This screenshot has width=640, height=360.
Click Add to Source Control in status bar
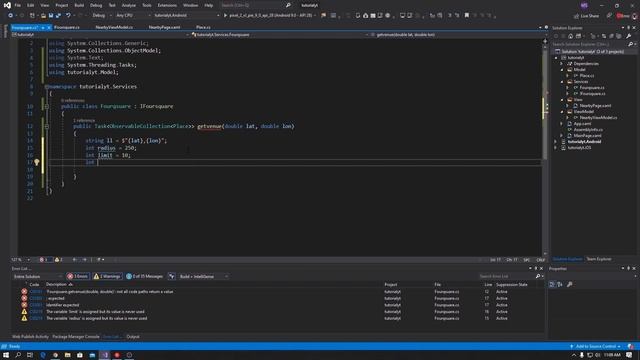[x=596, y=347]
